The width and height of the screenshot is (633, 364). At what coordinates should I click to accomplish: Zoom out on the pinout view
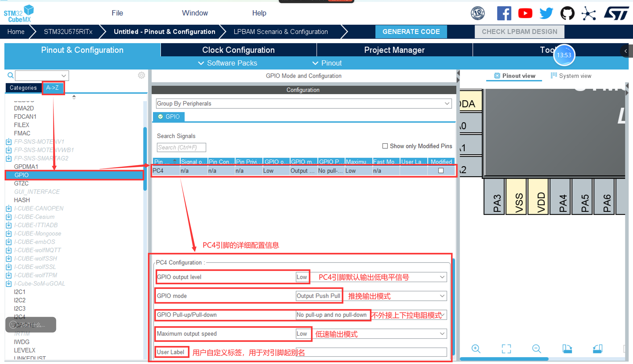tap(536, 349)
